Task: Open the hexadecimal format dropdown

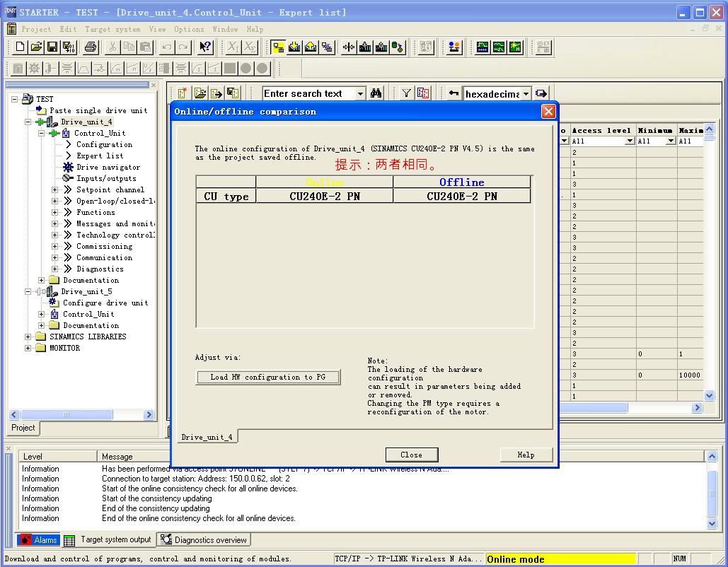Action: pyautogui.click(x=526, y=94)
